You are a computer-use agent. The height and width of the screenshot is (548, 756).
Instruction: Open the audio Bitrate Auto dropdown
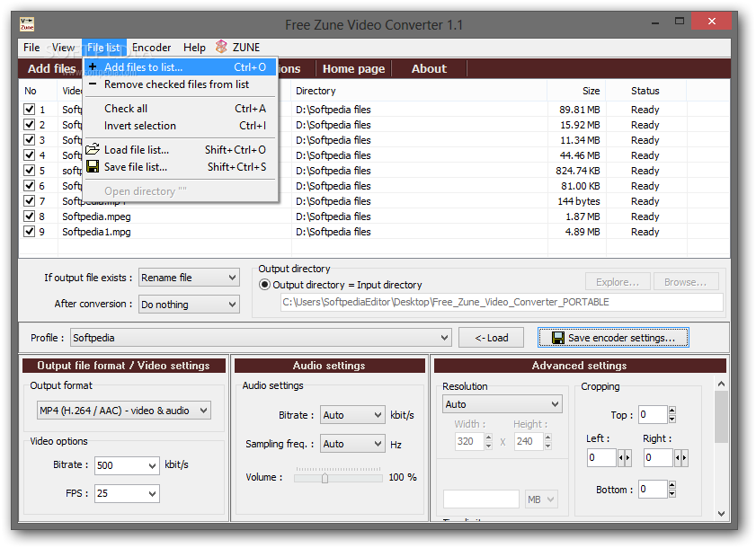click(x=352, y=414)
